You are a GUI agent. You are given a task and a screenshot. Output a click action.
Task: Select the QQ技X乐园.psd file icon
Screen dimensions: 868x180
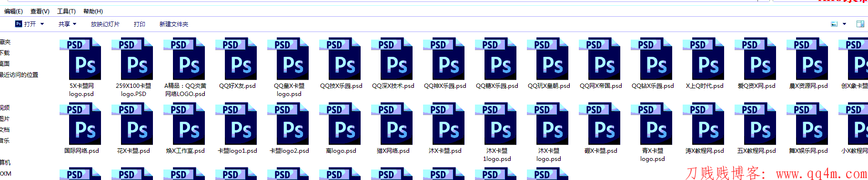click(x=340, y=59)
